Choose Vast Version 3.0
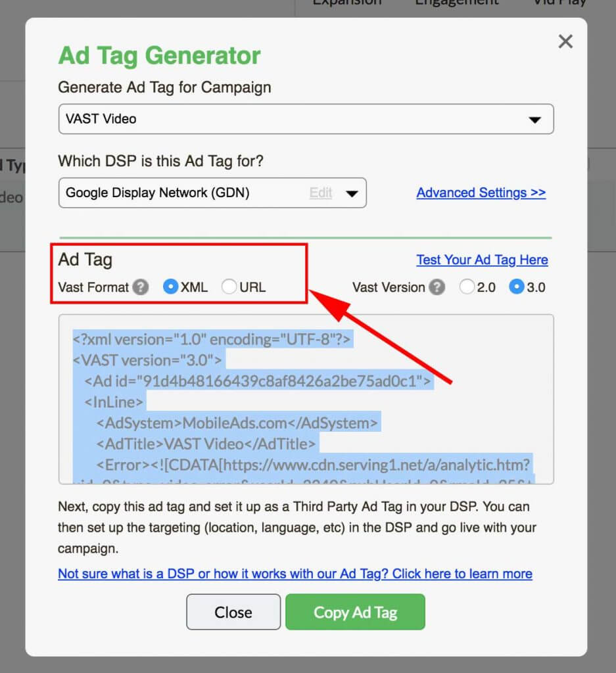The height and width of the screenshot is (673, 616). [517, 287]
